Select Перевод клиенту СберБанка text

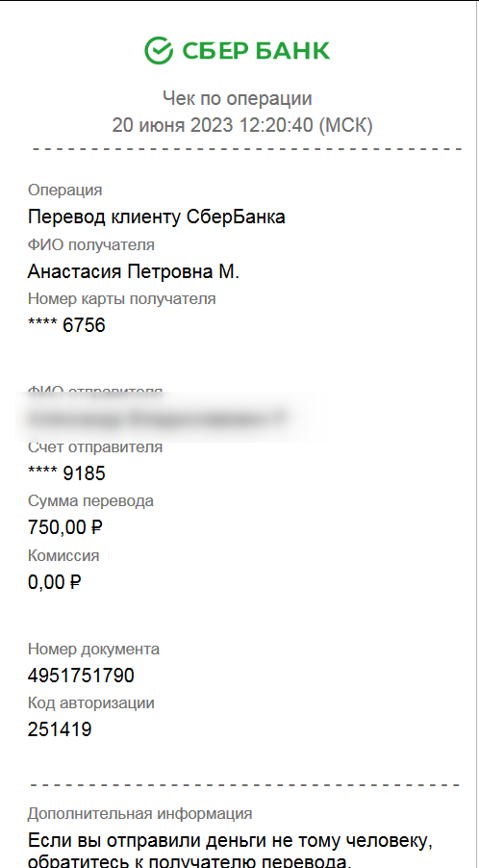157,217
